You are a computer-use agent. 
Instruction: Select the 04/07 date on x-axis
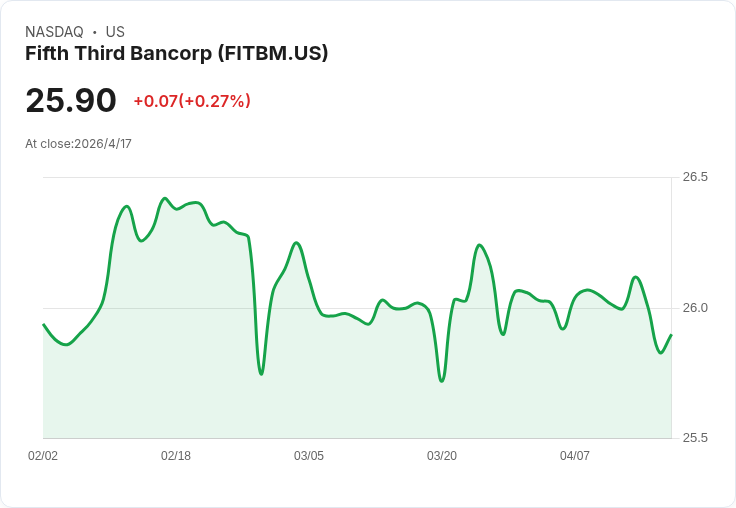575,456
